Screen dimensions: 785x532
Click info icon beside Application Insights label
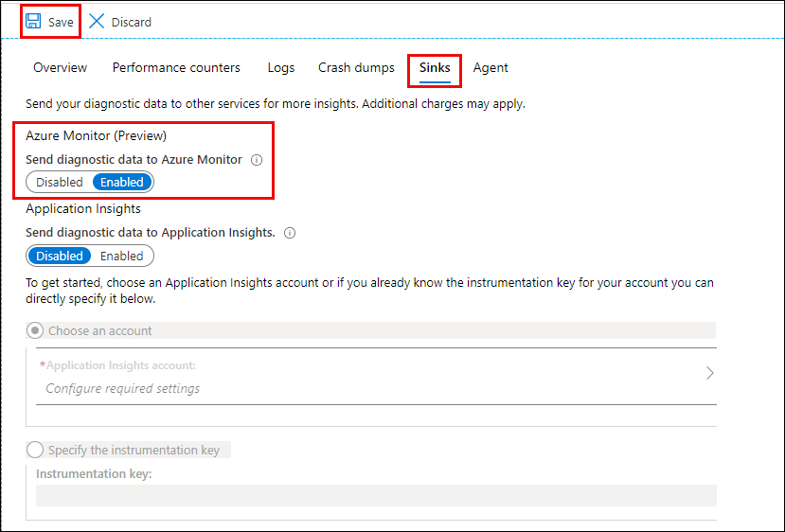tap(290, 233)
